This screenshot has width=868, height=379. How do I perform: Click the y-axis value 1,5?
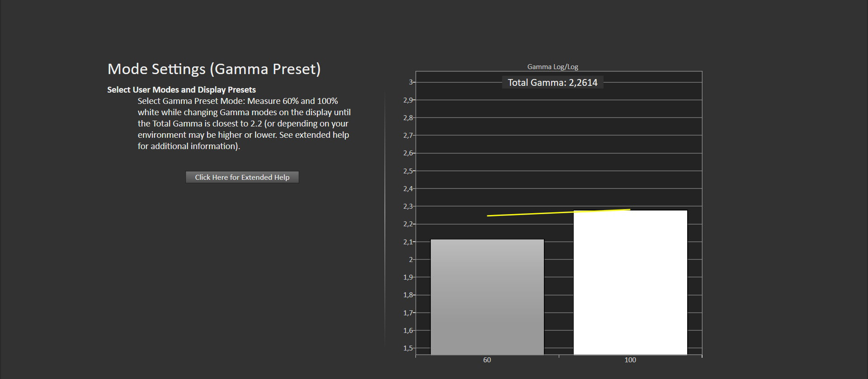[408, 348]
